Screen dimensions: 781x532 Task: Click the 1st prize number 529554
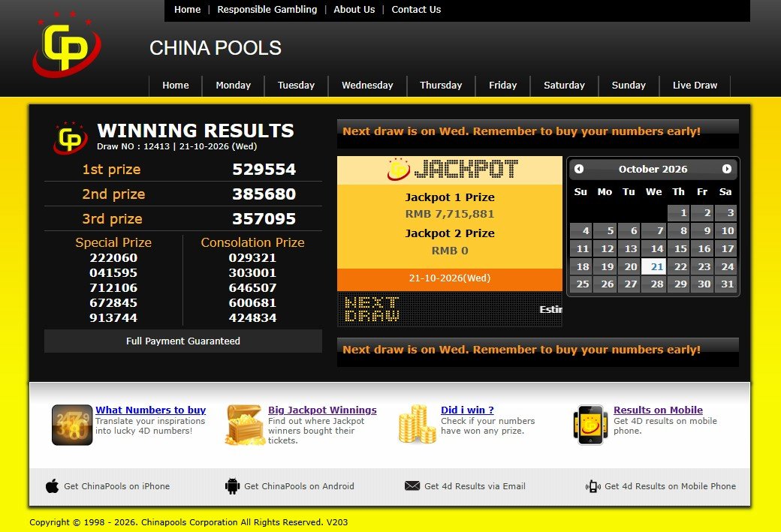[x=264, y=170]
